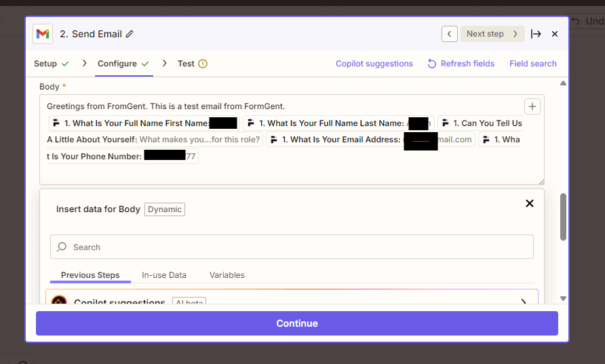Click the Continue button
Screen dimensions: 605x364
(296, 323)
